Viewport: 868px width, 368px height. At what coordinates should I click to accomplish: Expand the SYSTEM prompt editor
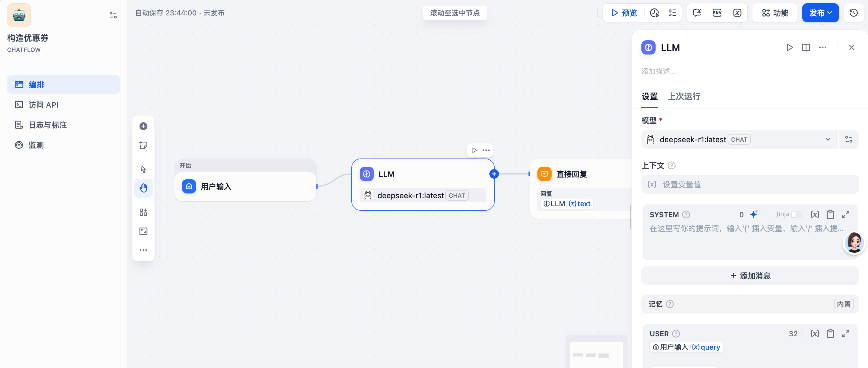coord(846,214)
